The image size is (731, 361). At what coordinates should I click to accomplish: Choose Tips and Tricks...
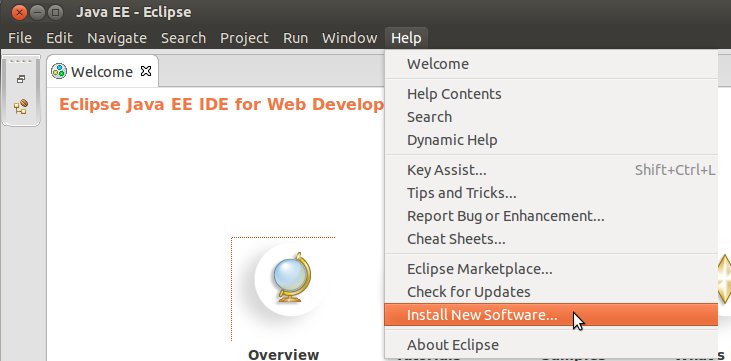pyautogui.click(x=551, y=193)
